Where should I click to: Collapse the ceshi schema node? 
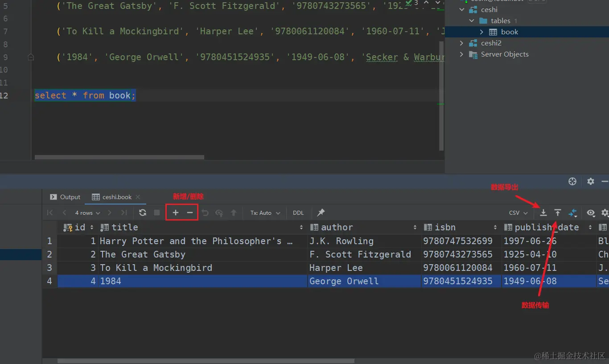click(462, 9)
